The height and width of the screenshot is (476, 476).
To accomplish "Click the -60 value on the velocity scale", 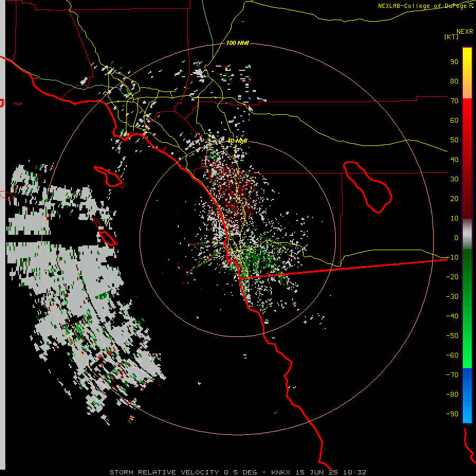I will pyautogui.click(x=452, y=355).
